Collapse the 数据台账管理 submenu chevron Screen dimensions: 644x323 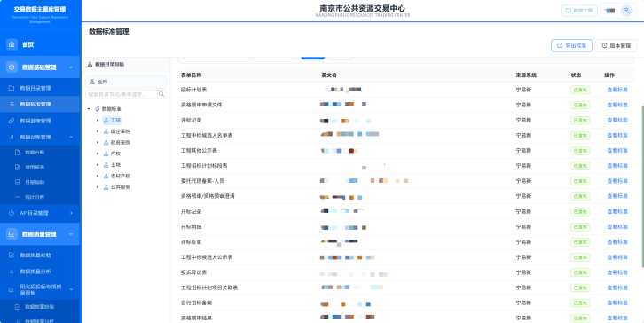(71, 137)
